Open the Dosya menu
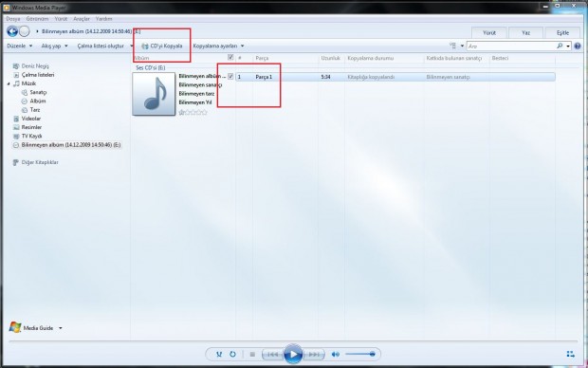This screenshot has height=368, width=588. click(13, 18)
